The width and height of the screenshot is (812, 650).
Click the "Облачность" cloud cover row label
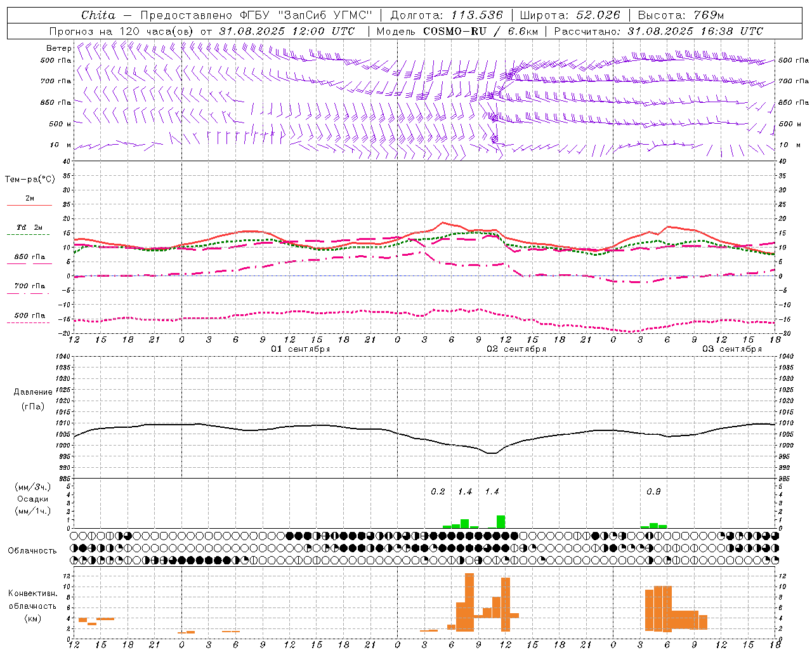pos(32,551)
